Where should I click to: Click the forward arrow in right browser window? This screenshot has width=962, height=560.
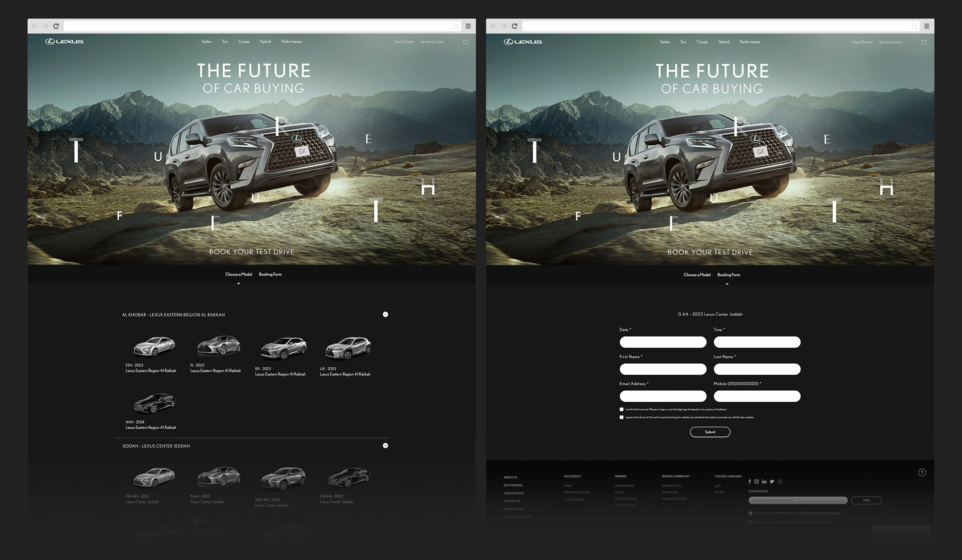[x=504, y=26]
